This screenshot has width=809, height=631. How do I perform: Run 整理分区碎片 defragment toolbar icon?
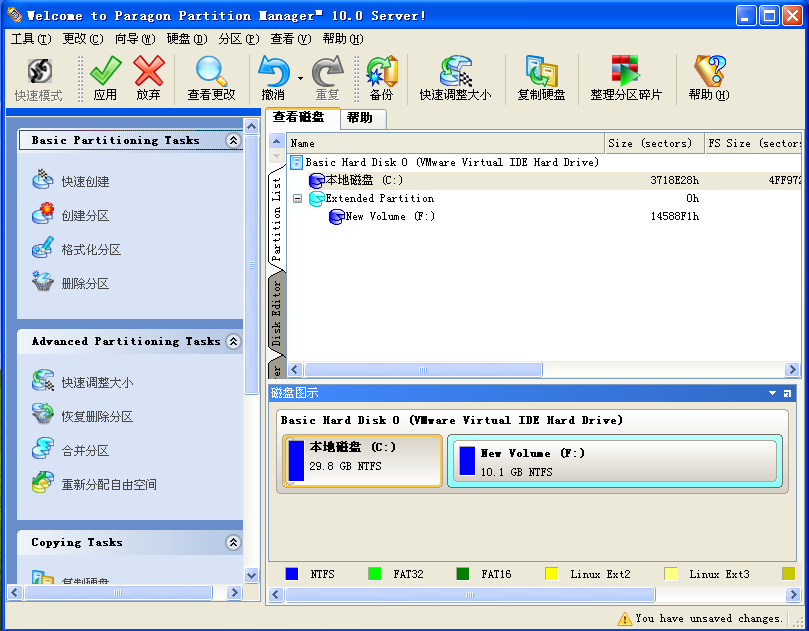pyautogui.click(x=625, y=71)
